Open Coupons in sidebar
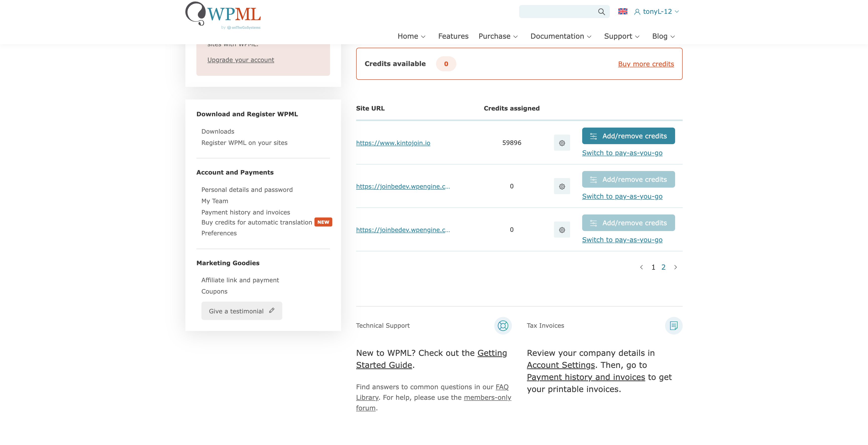868x445 pixels. [214, 292]
